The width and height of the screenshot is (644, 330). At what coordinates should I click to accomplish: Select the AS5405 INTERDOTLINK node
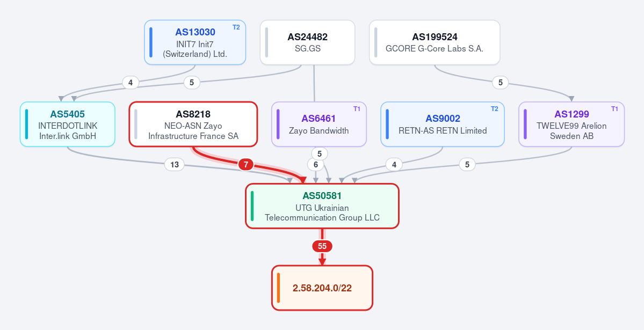pyautogui.click(x=67, y=124)
